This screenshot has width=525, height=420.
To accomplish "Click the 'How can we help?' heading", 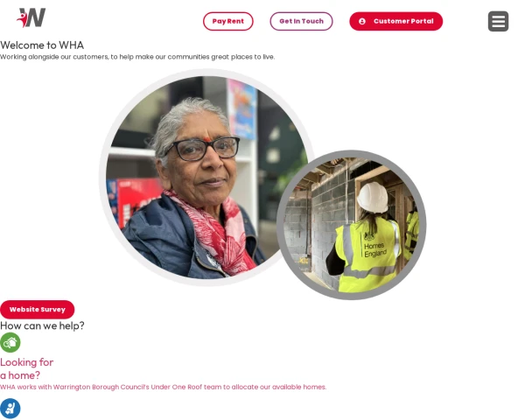I will click(42, 325).
